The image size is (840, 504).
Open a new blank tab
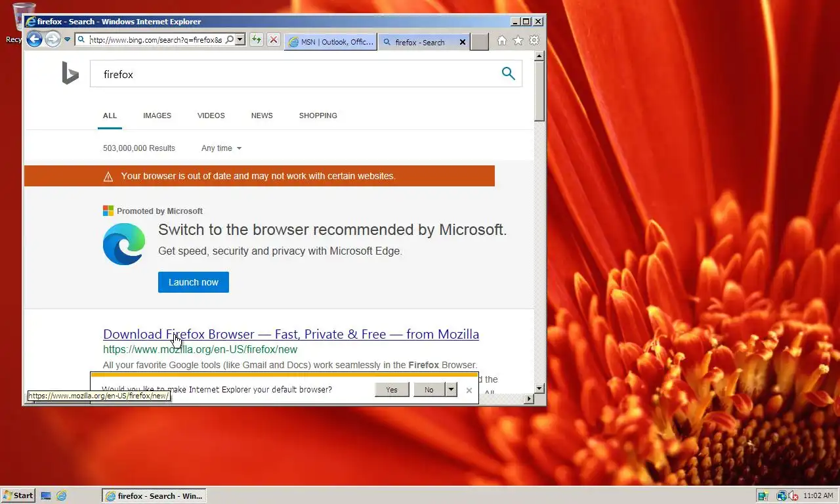pyautogui.click(x=480, y=42)
